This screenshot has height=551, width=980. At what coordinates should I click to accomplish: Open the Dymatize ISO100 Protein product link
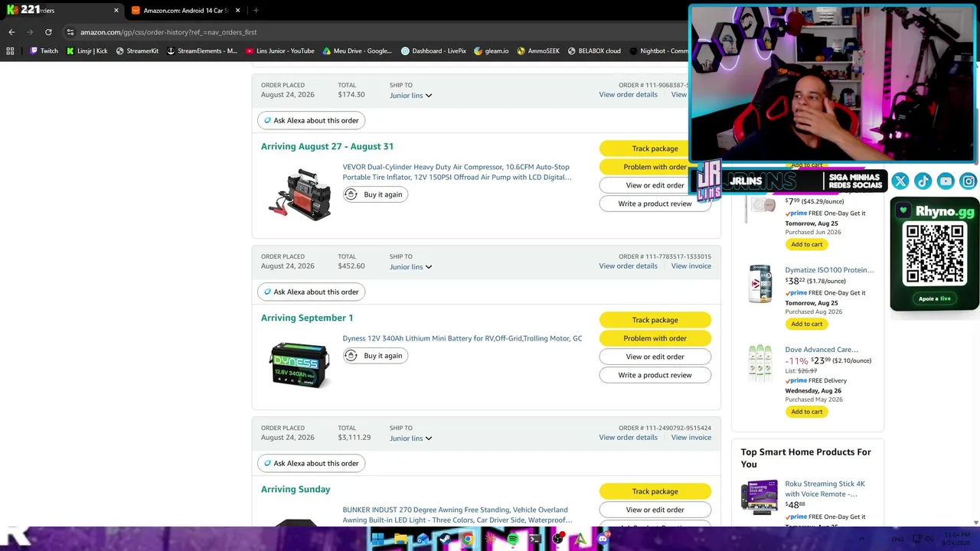tap(829, 270)
